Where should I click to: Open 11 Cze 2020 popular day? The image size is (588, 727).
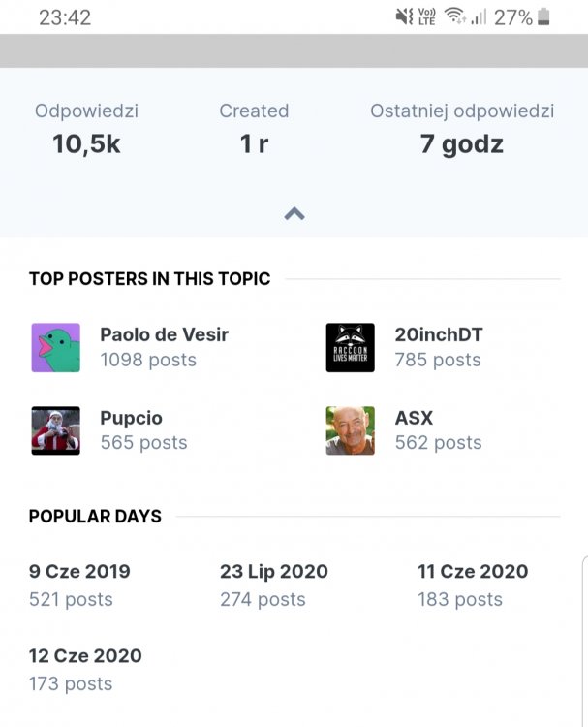click(473, 572)
